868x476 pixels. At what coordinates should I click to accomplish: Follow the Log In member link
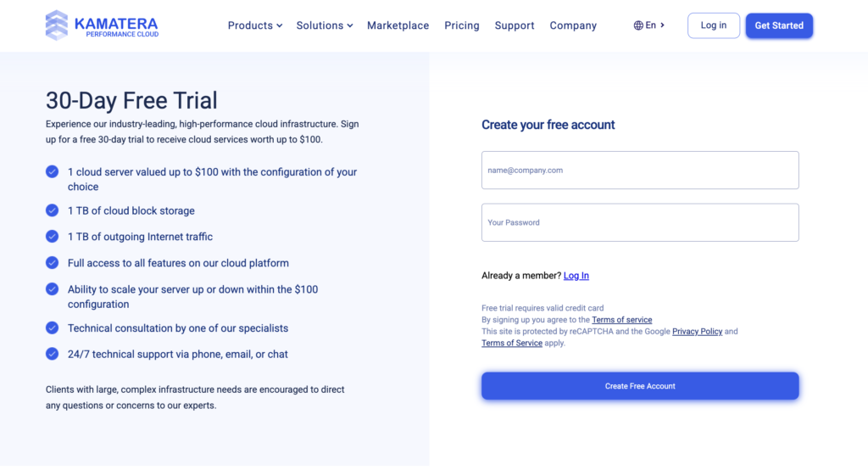pos(576,276)
